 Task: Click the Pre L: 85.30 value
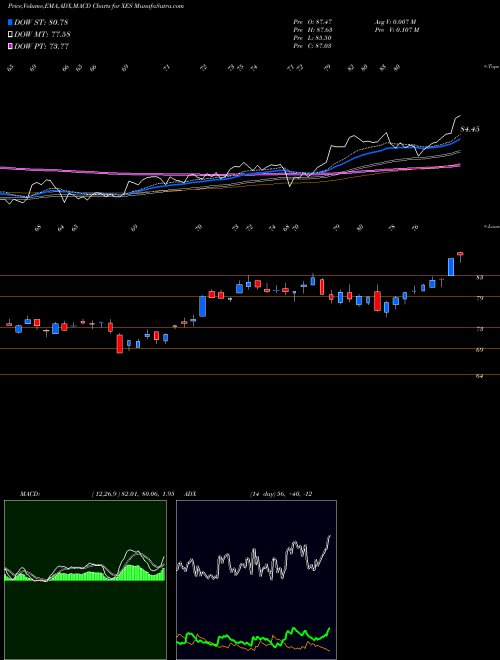tap(313, 38)
